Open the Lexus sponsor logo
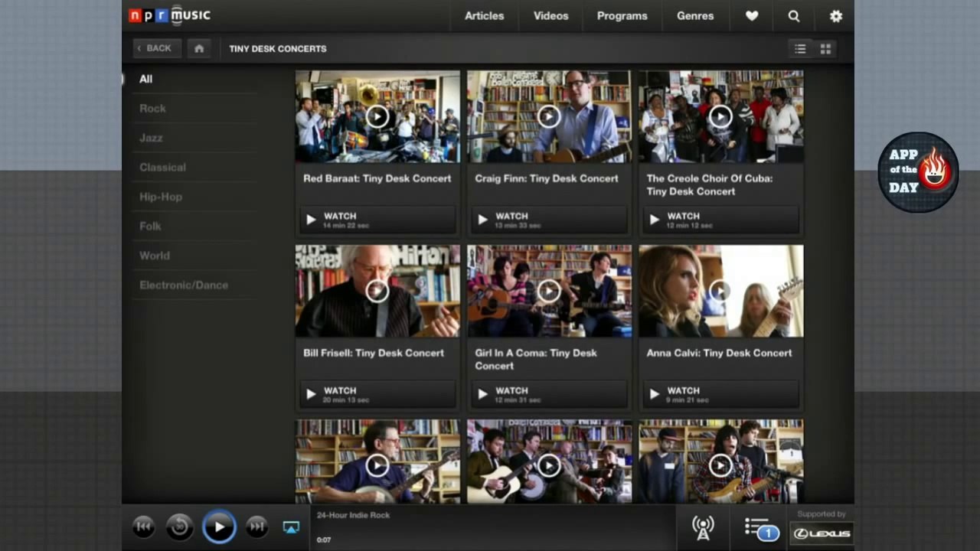The image size is (980, 551). [x=822, y=533]
